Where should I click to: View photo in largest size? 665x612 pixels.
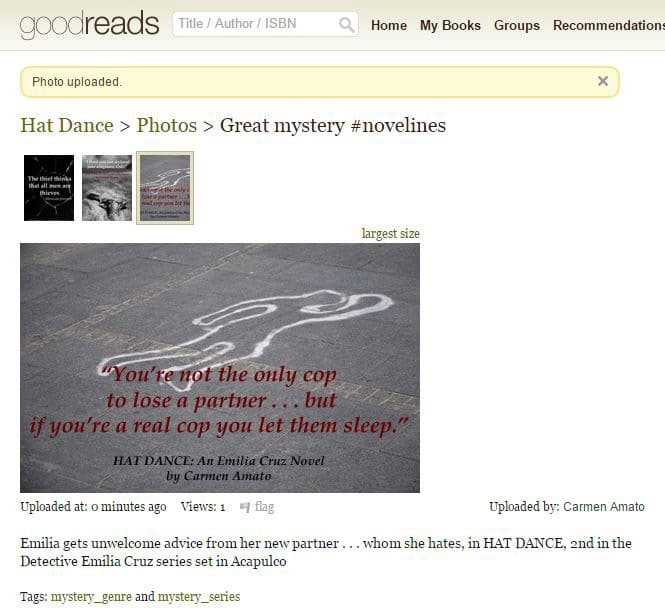(x=390, y=234)
